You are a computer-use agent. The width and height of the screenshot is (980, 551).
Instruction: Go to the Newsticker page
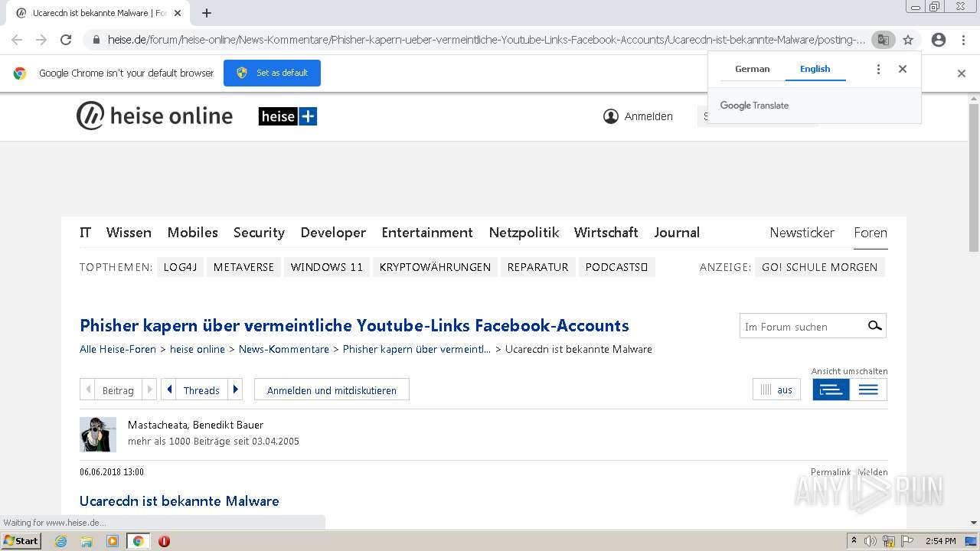[802, 233]
